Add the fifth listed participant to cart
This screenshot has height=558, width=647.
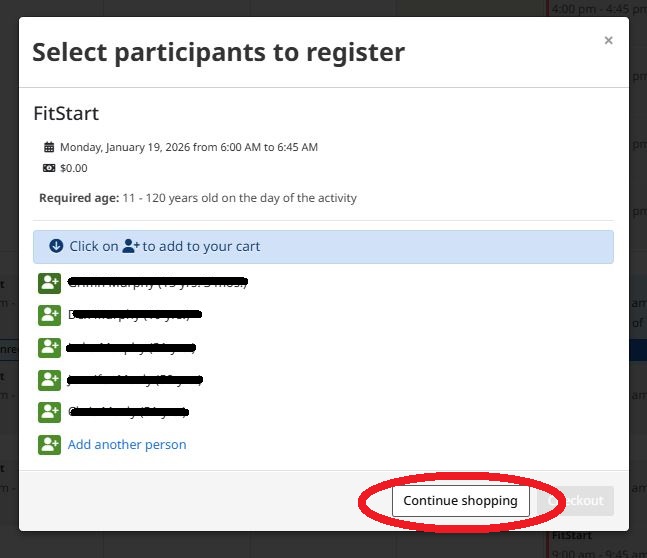click(x=50, y=412)
